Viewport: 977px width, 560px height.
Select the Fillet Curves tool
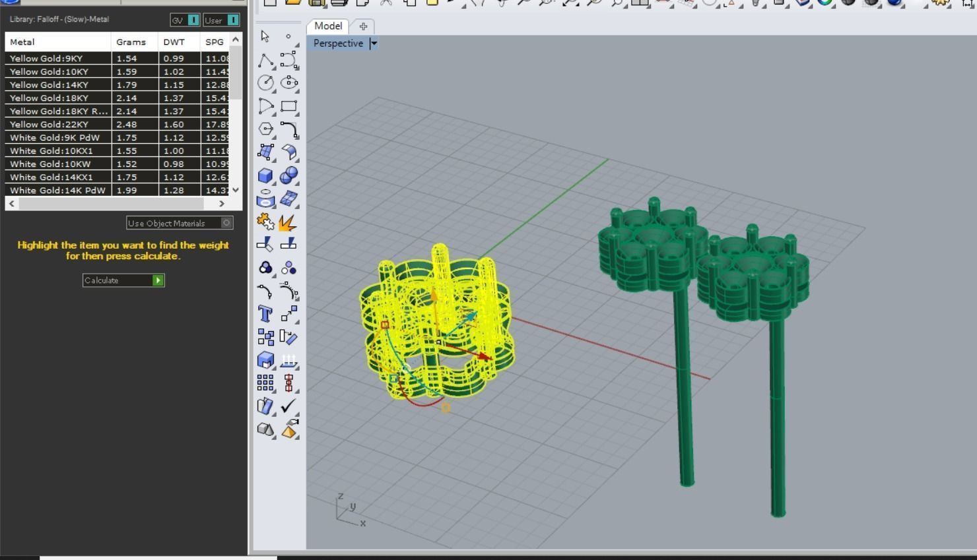(288, 129)
